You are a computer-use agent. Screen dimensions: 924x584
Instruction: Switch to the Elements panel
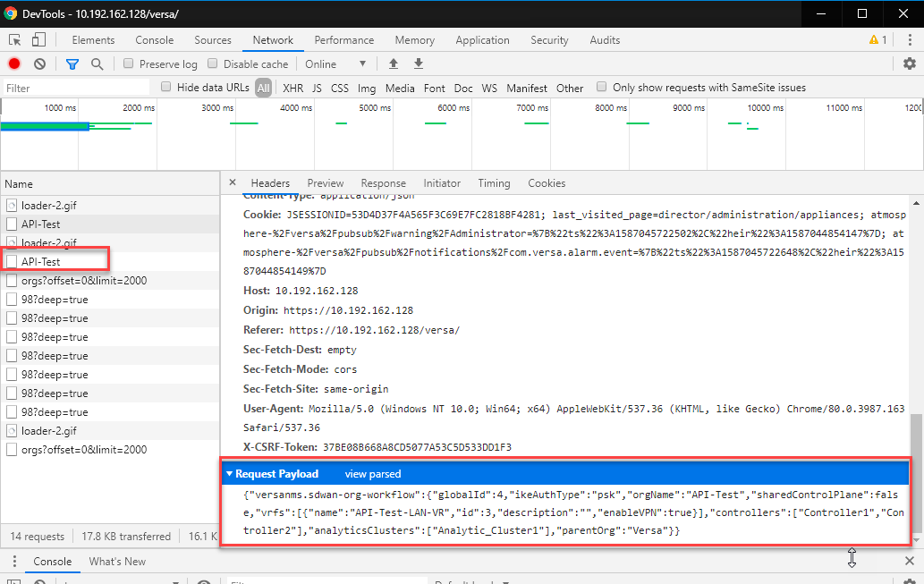(93, 40)
